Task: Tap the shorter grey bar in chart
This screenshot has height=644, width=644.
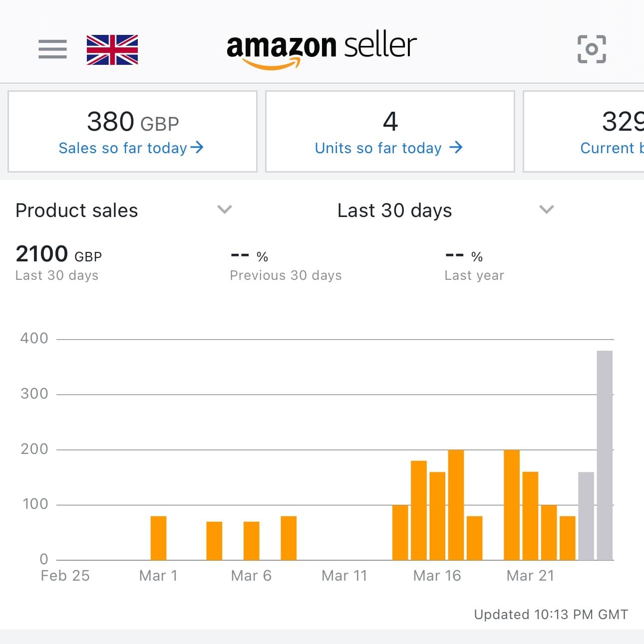Action: click(x=586, y=516)
